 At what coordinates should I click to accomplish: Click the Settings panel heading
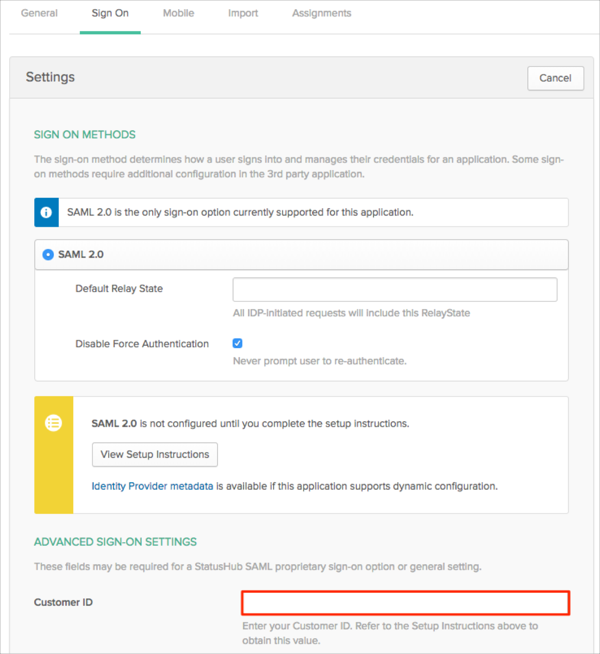pos(50,77)
